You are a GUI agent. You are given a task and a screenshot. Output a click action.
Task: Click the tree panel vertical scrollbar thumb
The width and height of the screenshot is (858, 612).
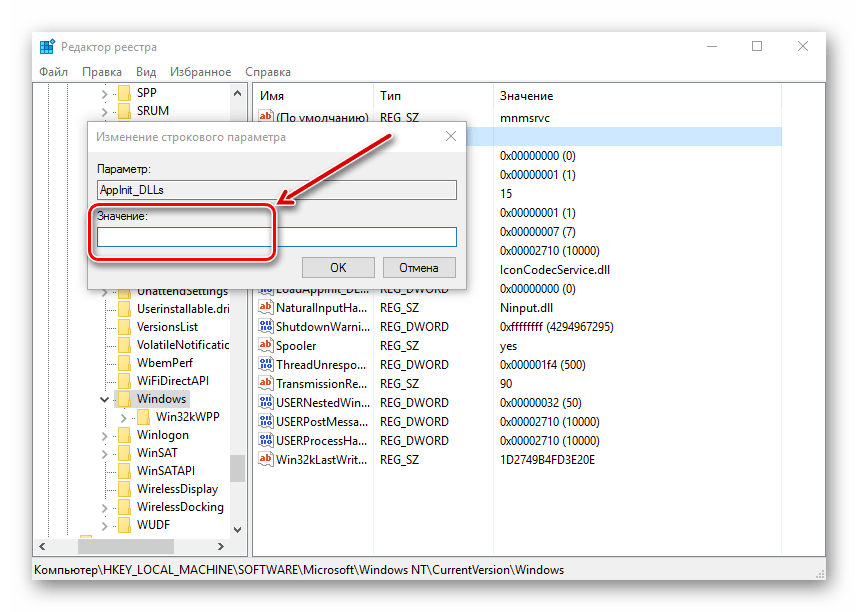[x=237, y=468]
